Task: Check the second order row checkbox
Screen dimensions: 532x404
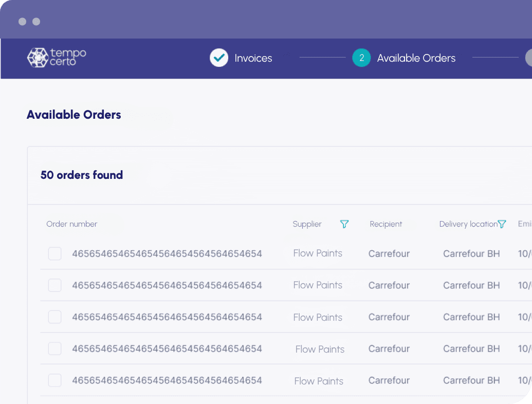Action: coord(54,285)
